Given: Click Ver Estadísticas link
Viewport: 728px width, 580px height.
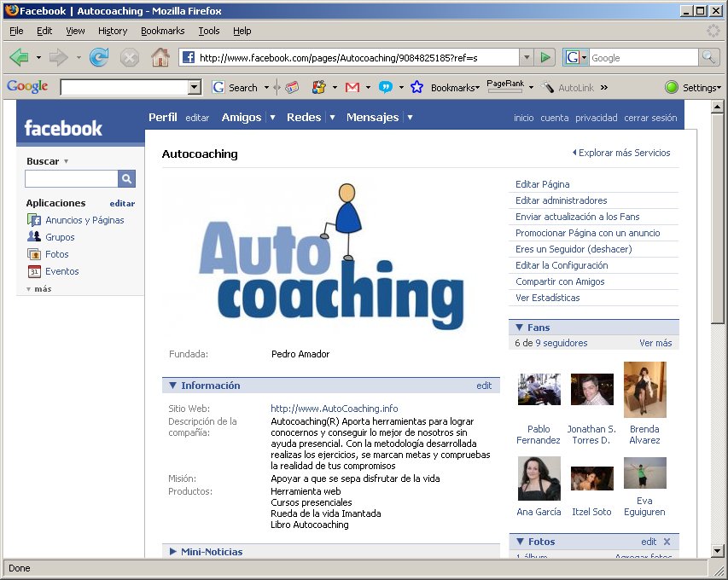Looking at the screenshot, I should click(x=547, y=298).
